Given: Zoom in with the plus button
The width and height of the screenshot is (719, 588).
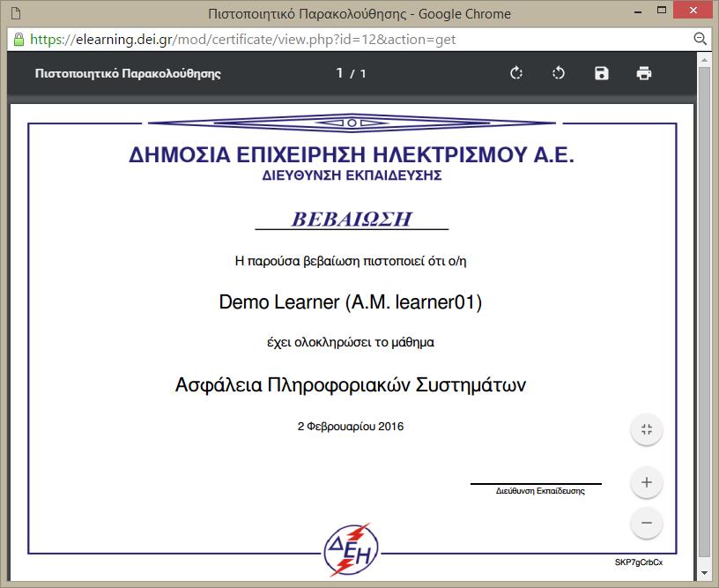Looking at the screenshot, I should coord(647,482).
